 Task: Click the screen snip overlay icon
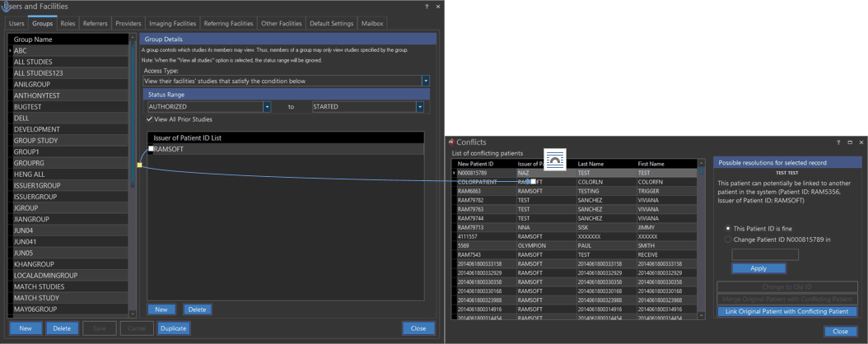[x=554, y=160]
